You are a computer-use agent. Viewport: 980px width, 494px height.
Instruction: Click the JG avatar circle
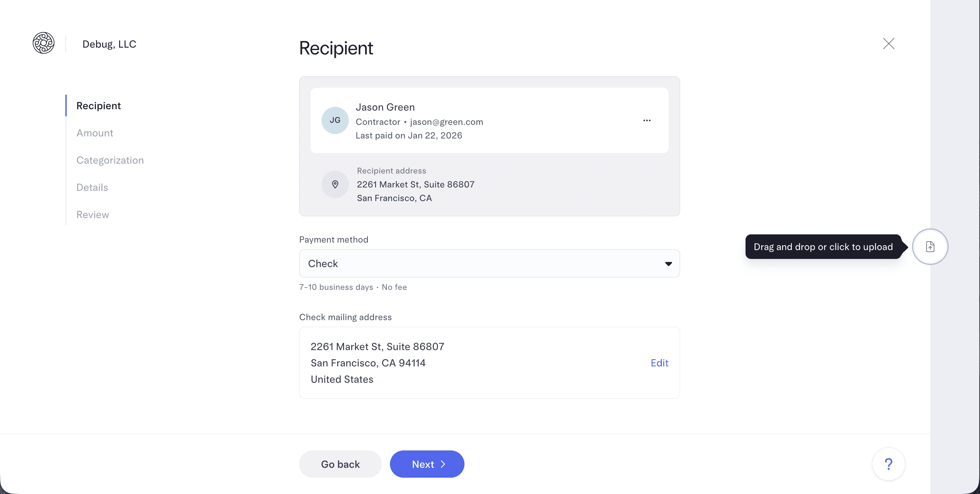pos(335,120)
